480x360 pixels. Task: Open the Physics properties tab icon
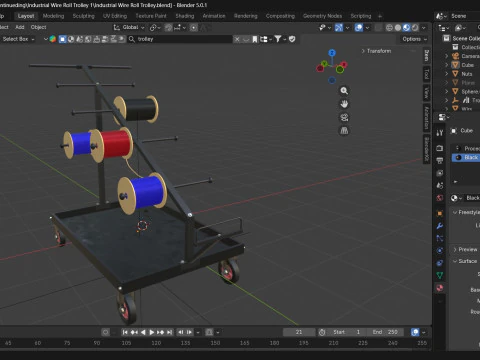pos(440,251)
